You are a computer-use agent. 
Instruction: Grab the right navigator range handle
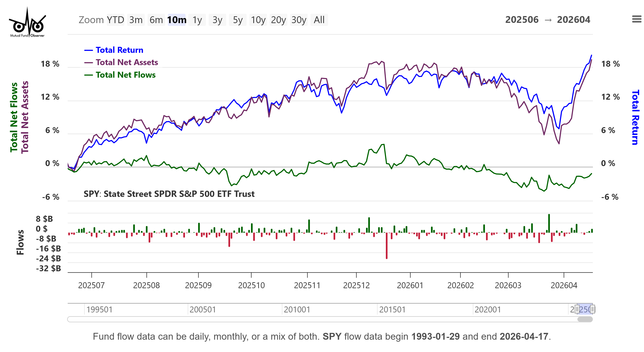(x=592, y=309)
